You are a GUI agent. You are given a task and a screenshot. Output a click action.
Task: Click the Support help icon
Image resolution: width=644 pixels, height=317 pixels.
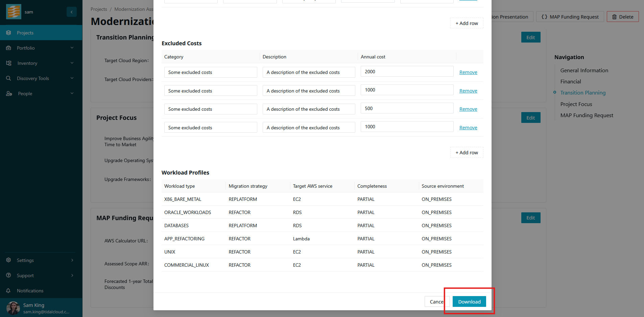(9, 275)
